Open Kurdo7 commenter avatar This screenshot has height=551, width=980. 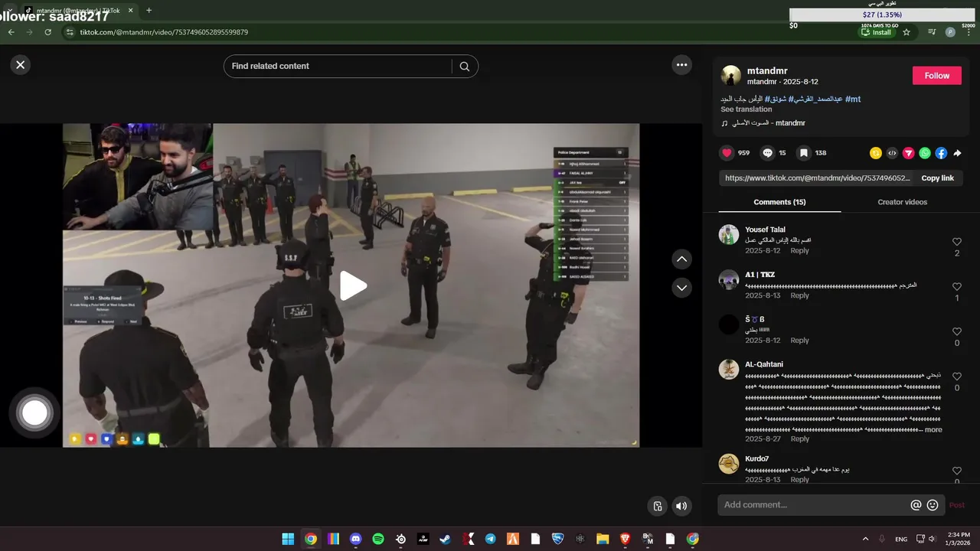(x=728, y=464)
